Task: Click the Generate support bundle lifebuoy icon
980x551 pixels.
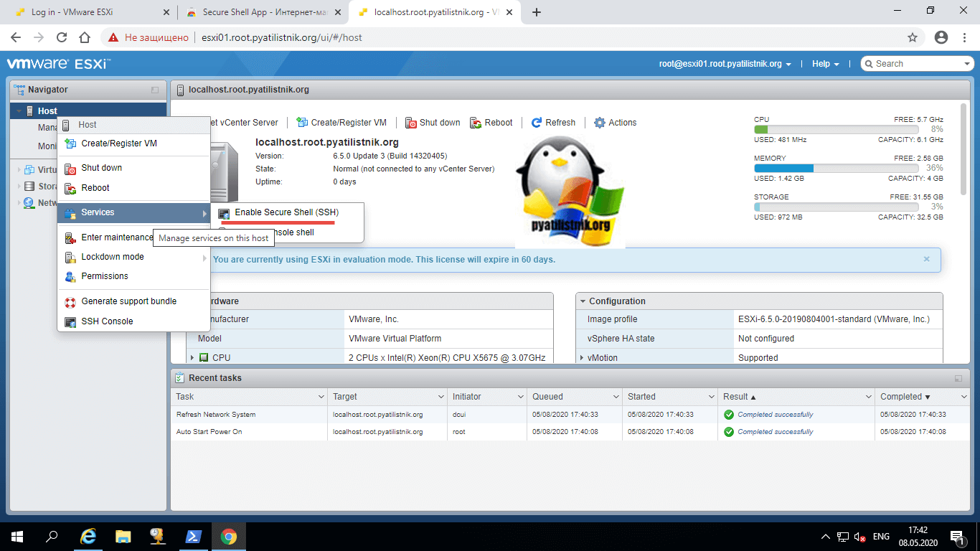Action: click(x=70, y=302)
